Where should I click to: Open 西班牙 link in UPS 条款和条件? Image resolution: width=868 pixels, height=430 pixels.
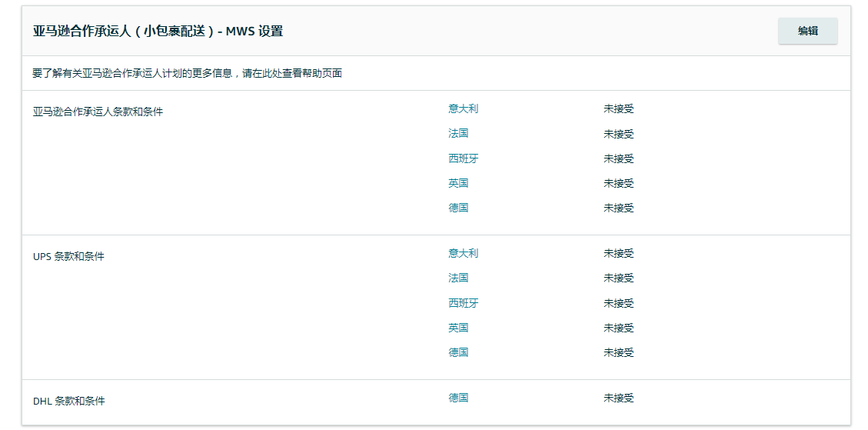click(x=464, y=303)
